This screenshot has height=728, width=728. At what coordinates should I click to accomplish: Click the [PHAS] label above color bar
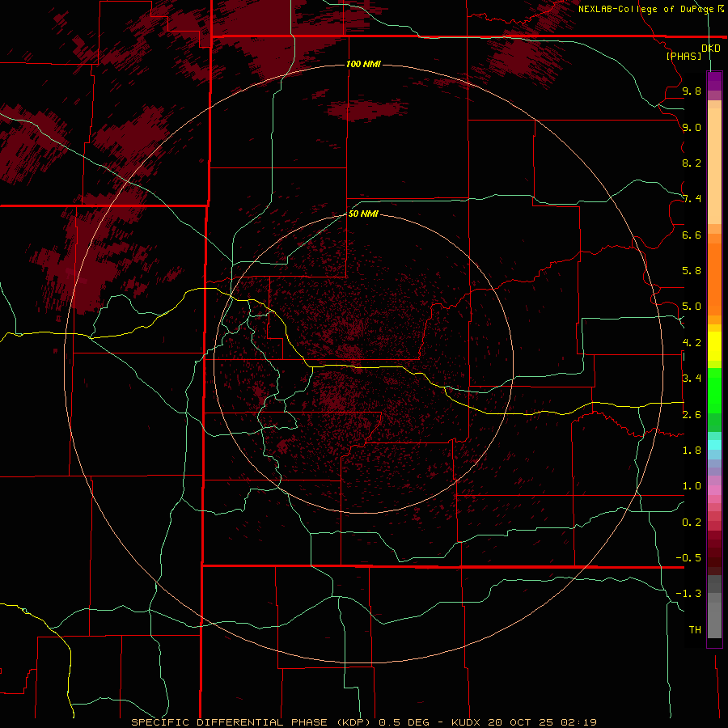coord(684,57)
